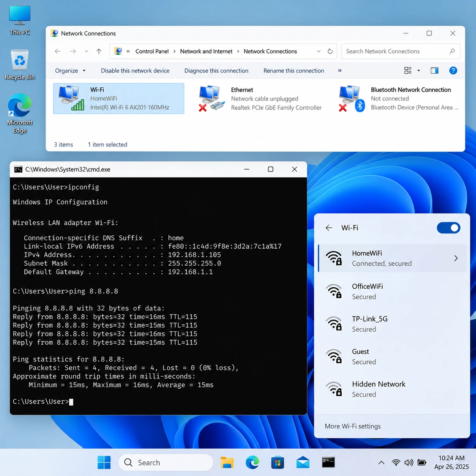Go up one level in Network Connections
The image size is (476, 476).
coord(99,51)
